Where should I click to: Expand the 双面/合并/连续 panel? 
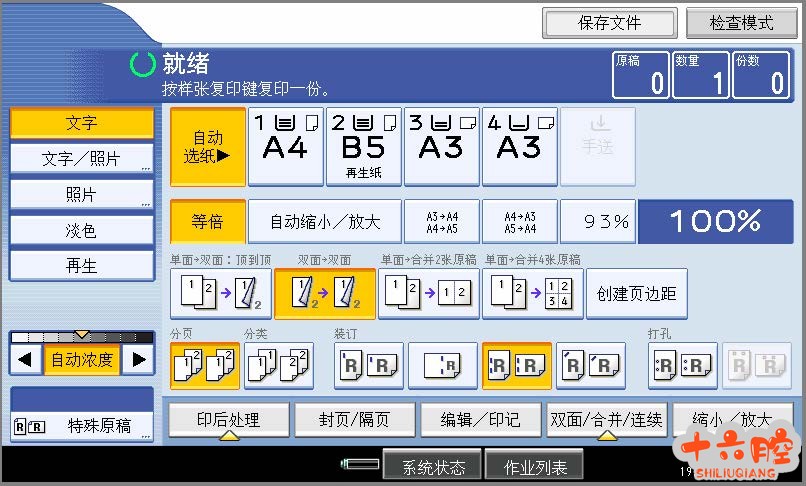point(606,420)
